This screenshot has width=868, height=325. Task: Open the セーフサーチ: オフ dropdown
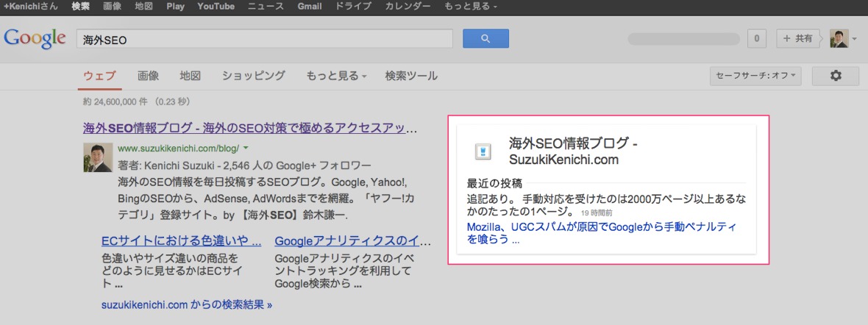point(755,76)
